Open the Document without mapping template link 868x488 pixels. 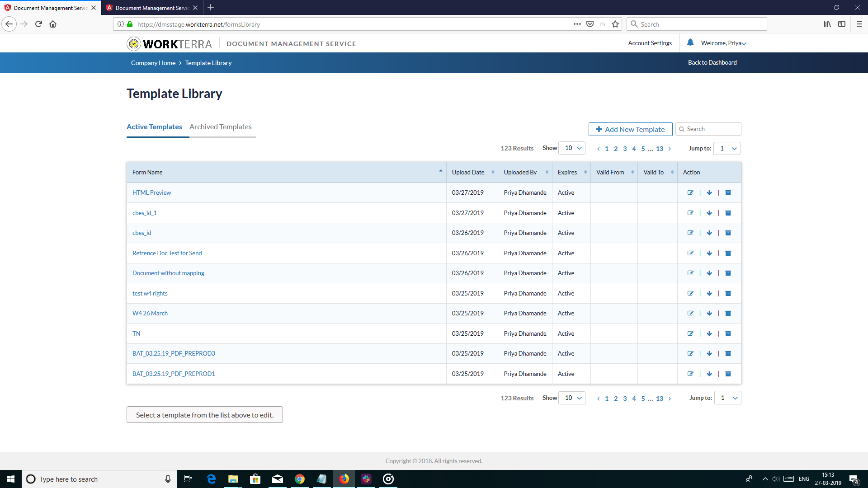pyautogui.click(x=168, y=273)
